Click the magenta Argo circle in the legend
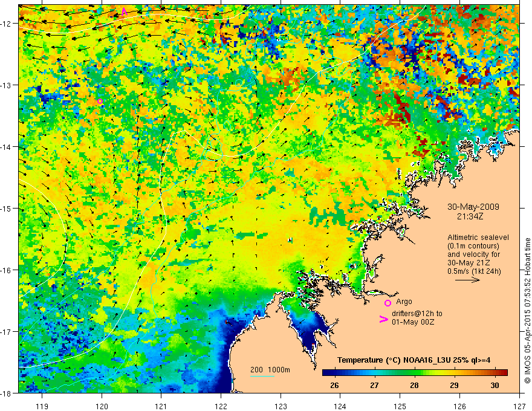Screen dimensions: 532x411 coord(388,303)
